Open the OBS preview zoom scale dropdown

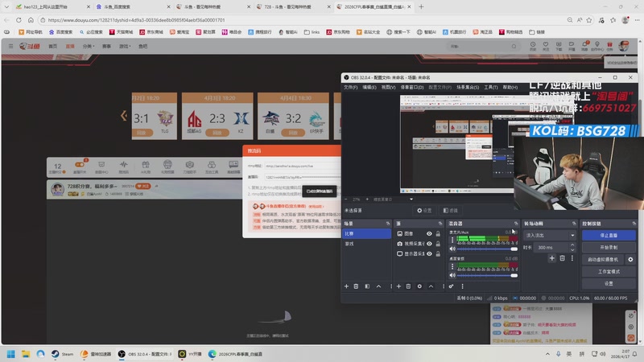pyautogui.click(x=411, y=200)
